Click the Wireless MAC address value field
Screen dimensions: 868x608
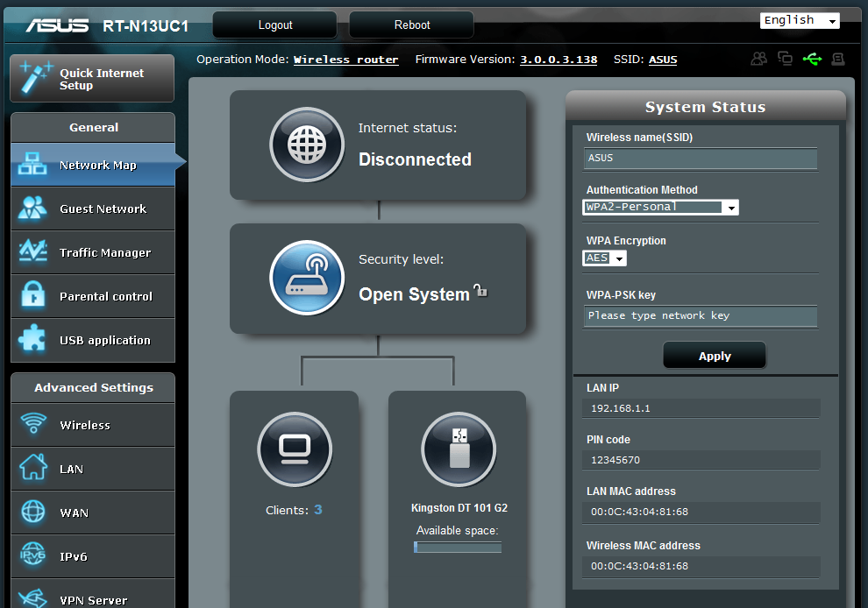tap(701, 566)
